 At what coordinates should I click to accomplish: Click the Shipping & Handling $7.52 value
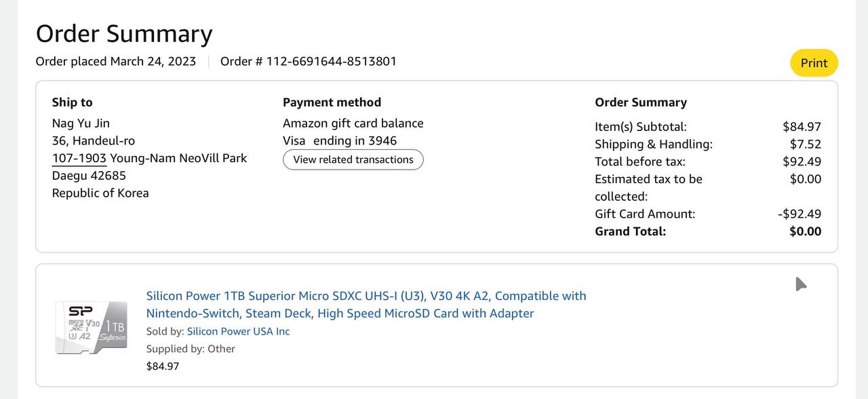tap(805, 144)
